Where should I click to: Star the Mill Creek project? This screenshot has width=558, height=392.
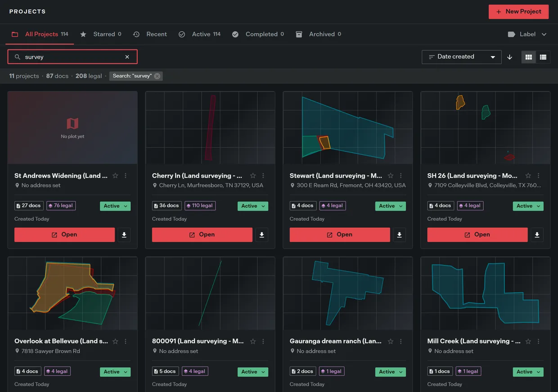pyautogui.click(x=528, y=341)
